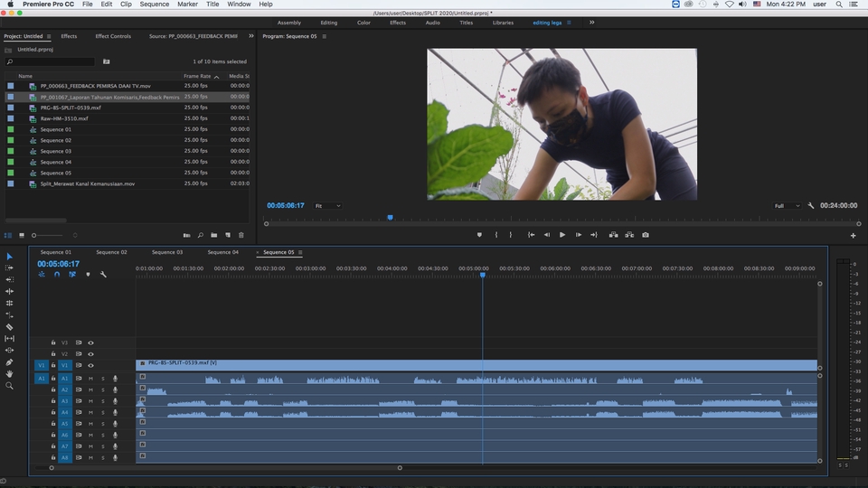The height and width of the screenshot is (488, 868).
Task: Select the Pen tool in tools panel
Action: tap(9, 362)
